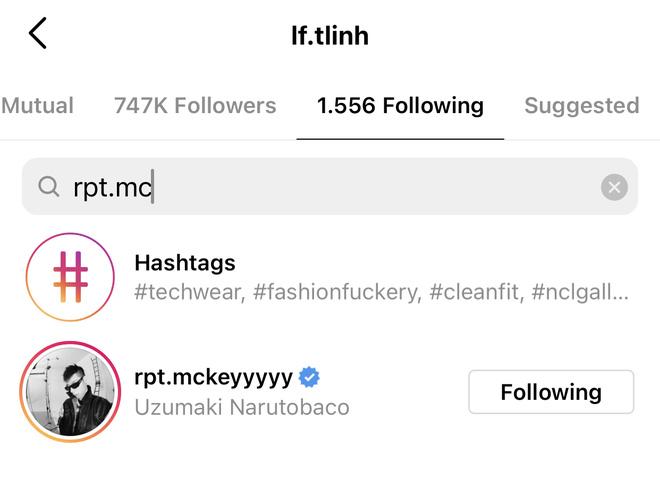Click the Uzumaki Narutobaco display name
660x488 pixels.
point(241,407)
